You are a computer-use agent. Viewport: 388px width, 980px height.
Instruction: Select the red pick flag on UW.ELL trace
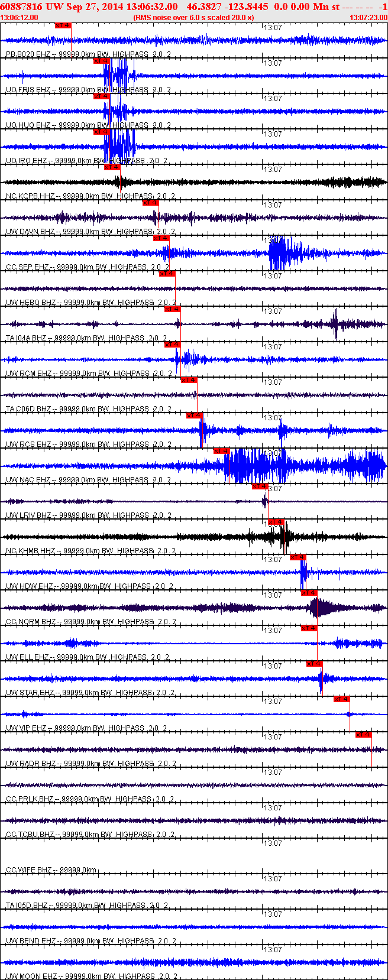[x=309, y=628]
